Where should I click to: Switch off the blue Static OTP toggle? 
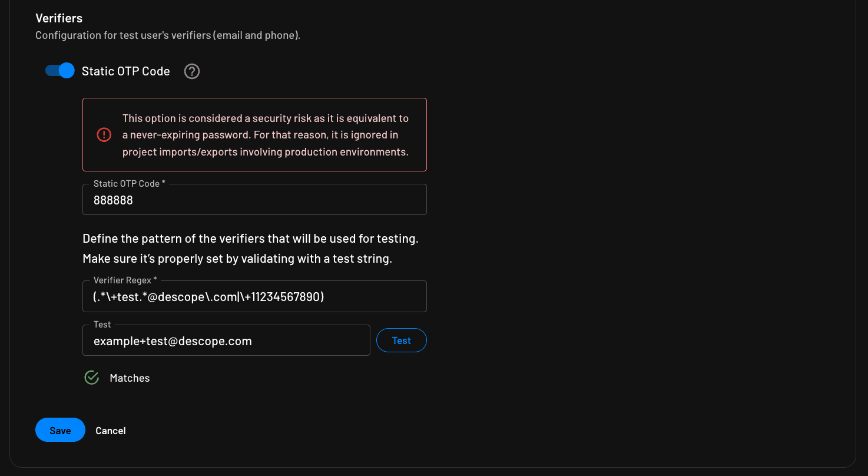(x=59, y=70)
